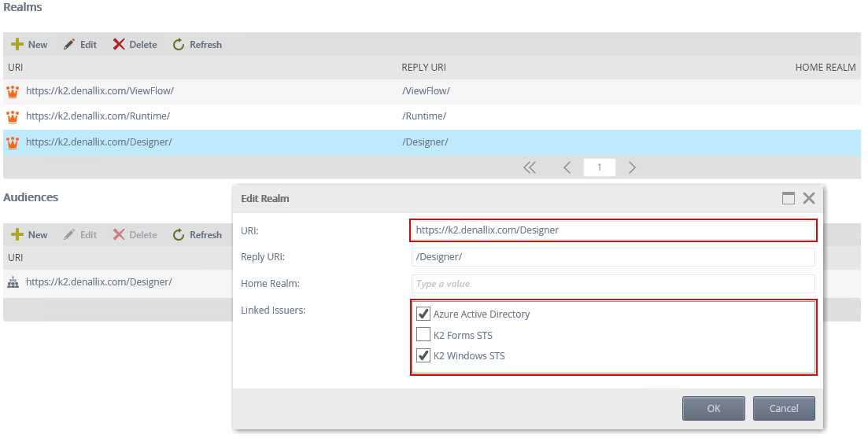Cancel the Edit Realm dialog

784,408
